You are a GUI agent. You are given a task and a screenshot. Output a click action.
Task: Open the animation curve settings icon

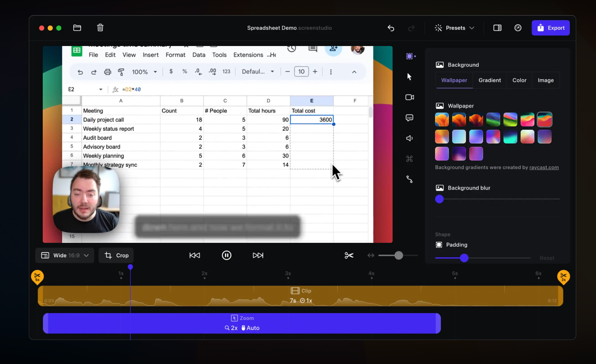tap(409, 179)
